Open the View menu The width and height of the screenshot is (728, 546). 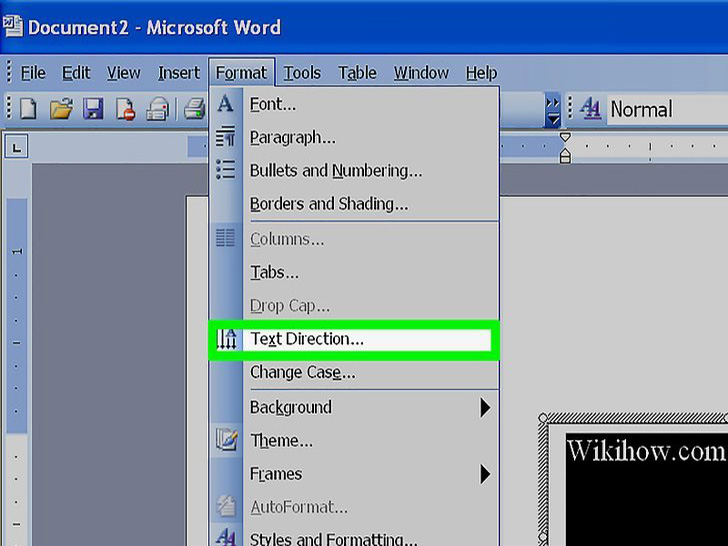pos(124,73)
